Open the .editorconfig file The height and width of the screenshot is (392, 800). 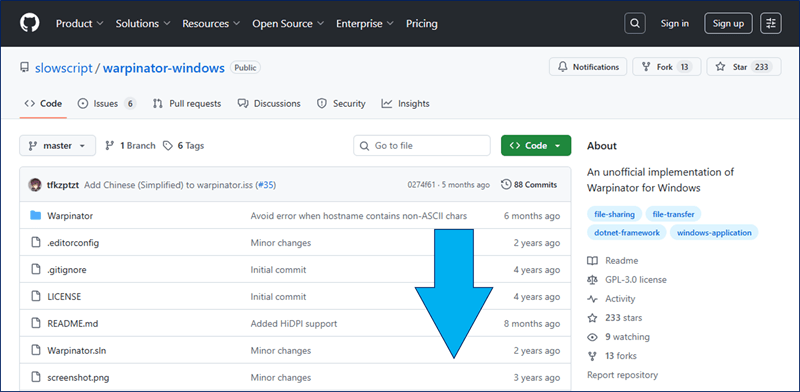pyautogui.click(x=73, y=243)
